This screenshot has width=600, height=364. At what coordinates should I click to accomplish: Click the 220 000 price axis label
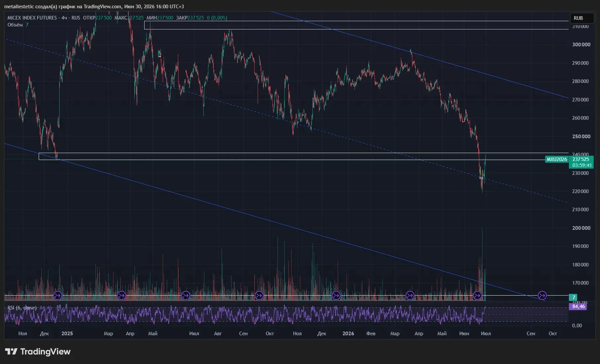(580, 191)
